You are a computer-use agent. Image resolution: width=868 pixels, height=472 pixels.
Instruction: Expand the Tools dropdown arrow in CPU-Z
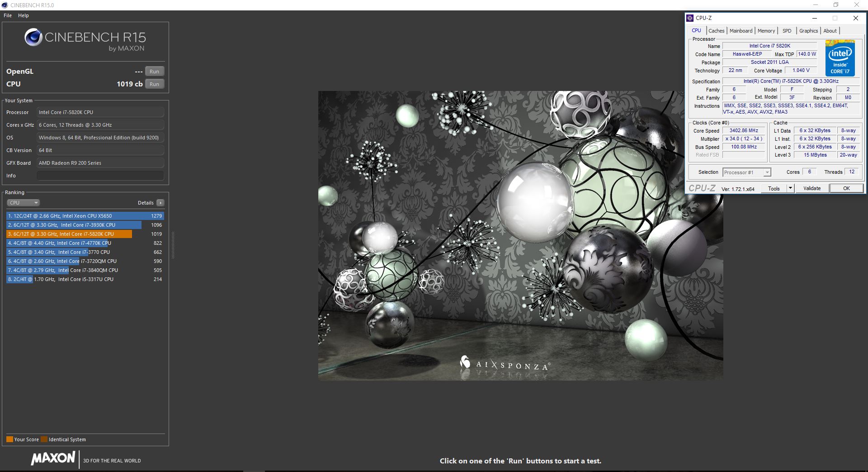790,188
